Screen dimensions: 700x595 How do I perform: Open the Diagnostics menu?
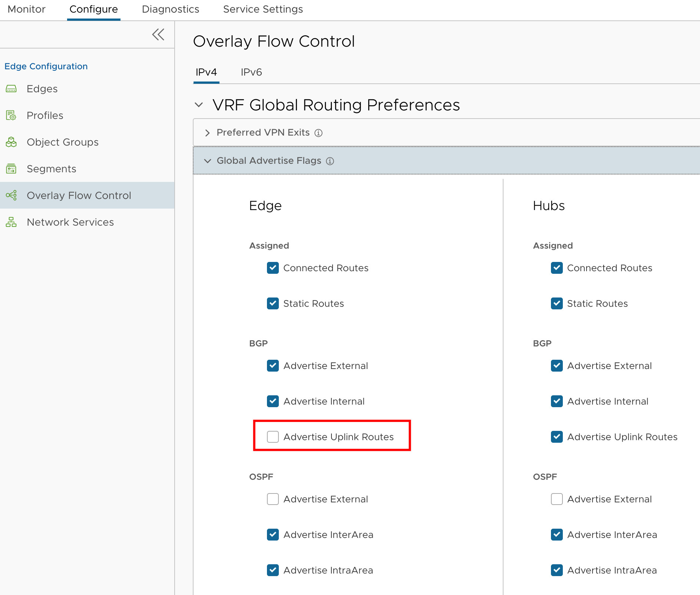(x=170, y=9)
